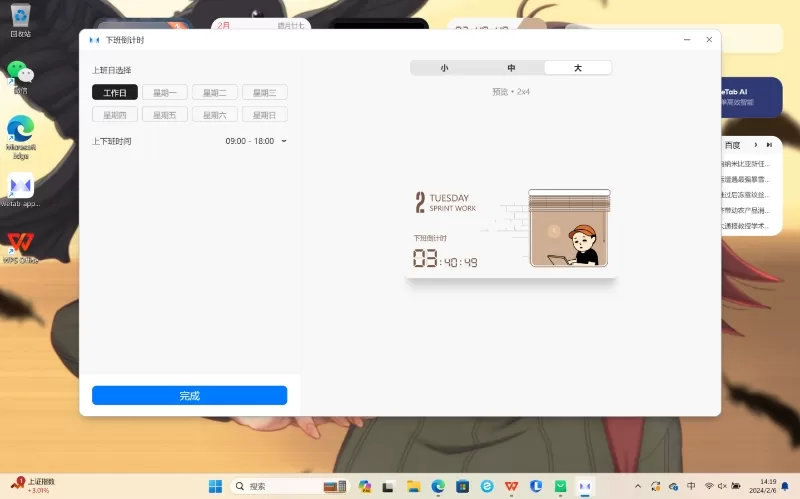Open WeChat desktop icon

pyautogui.click(x=20, y=74)
